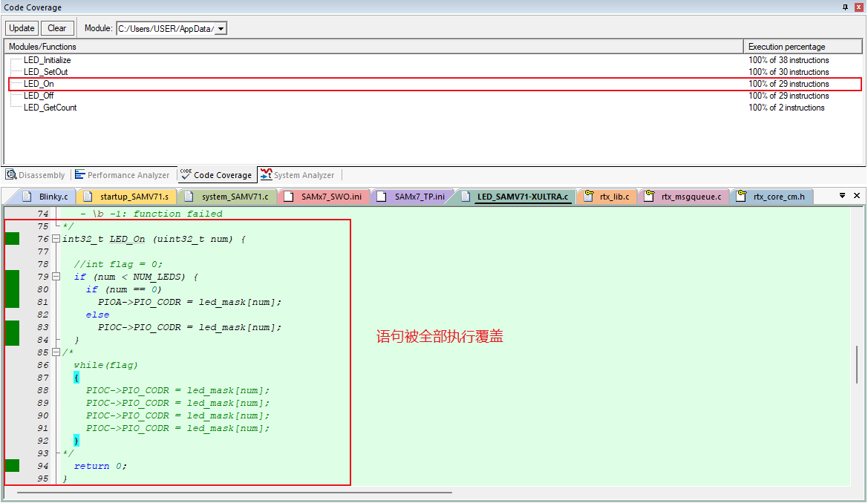Viewport: 868px width, 503px height.
Task: Click the System Analyzer waveform icon
Action: point(266,175)
